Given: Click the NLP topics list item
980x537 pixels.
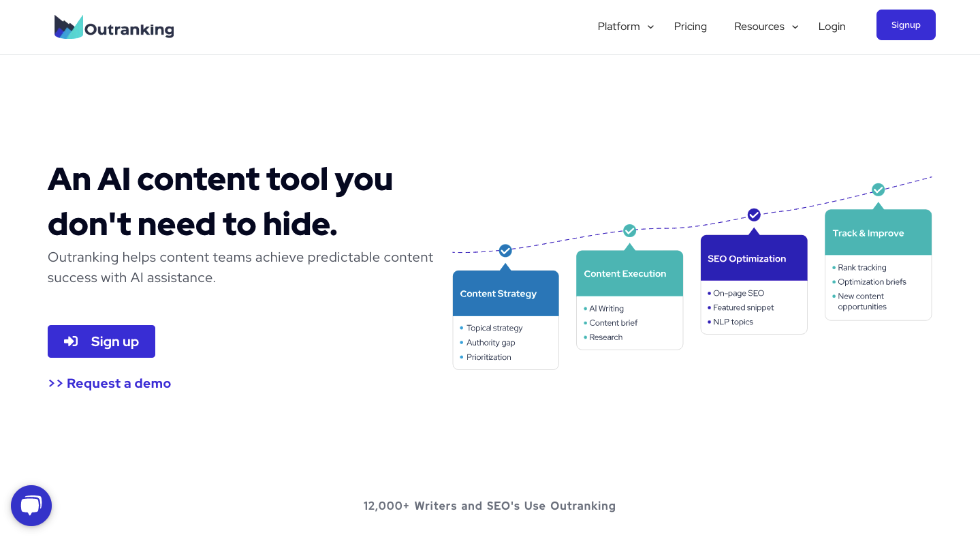Looking at the screenshot, I should click(731, 322).
